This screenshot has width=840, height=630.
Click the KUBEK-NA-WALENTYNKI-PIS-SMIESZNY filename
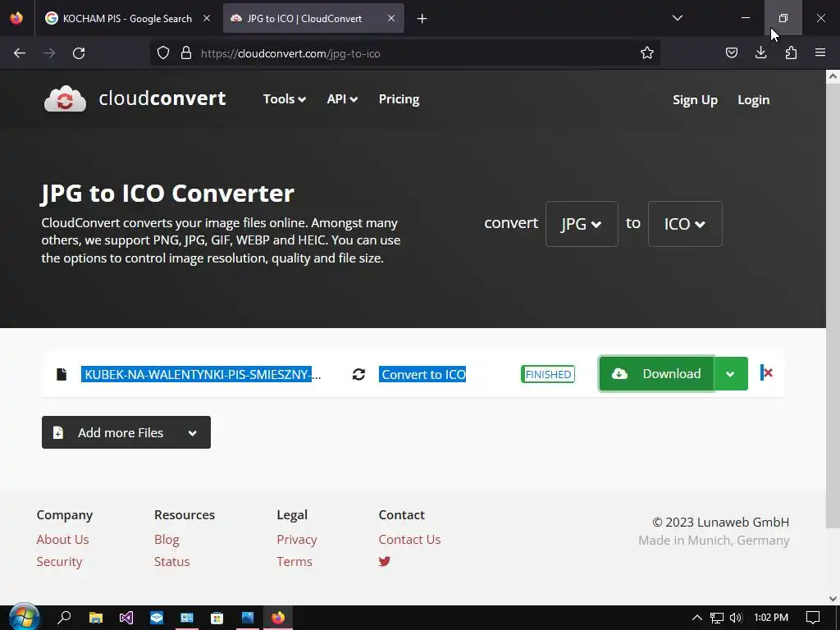click(x=201, y=374)
